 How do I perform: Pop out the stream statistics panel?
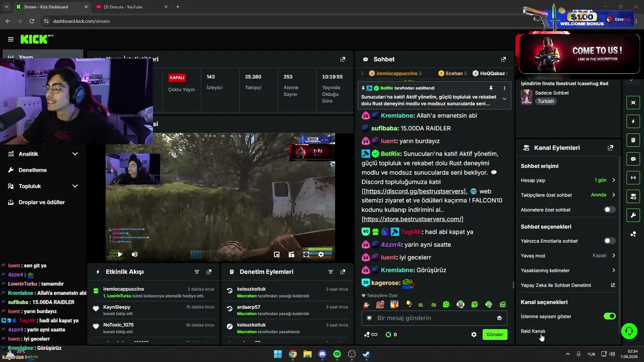coord(343,59)
